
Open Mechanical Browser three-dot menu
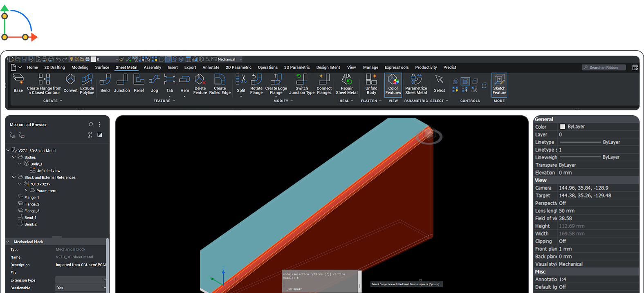[100, 124]
